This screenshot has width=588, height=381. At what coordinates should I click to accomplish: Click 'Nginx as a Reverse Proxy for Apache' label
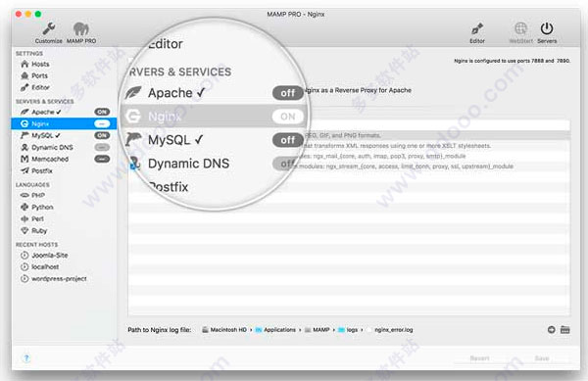point(358,90)
